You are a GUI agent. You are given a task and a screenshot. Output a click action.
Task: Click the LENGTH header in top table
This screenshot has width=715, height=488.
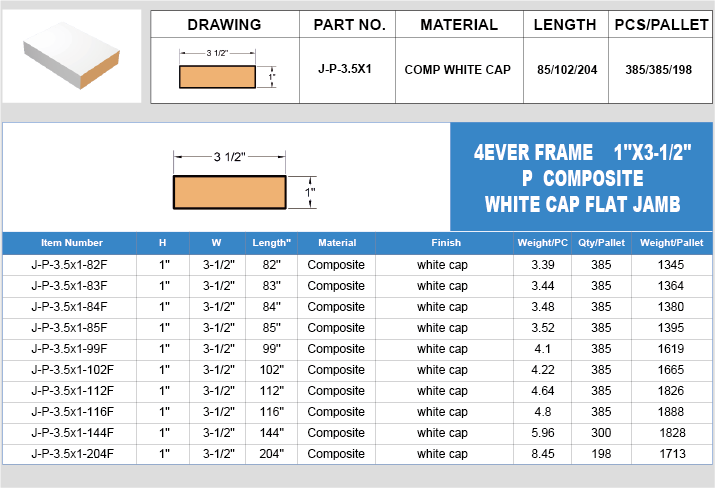[x=565, y=25]
